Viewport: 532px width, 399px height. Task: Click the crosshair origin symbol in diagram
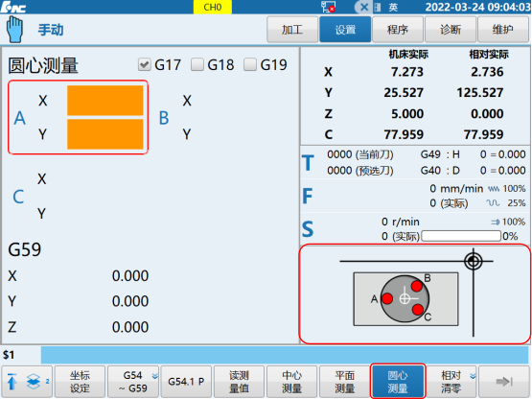tap(474, 261)
